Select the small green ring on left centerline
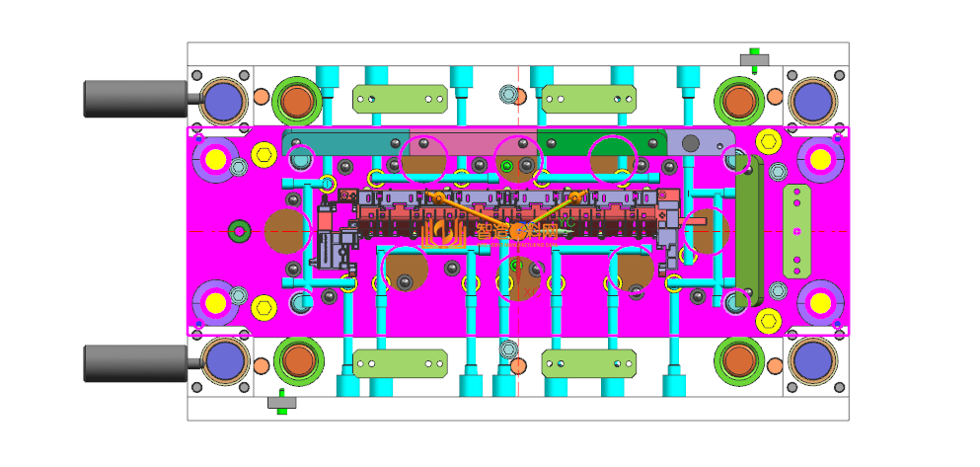Screen dimensions: 980x467 239,232
